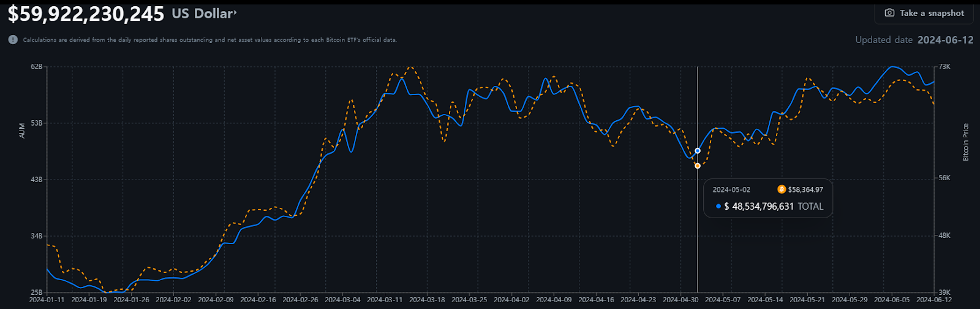Screen dimensions: 980x309
Task: Click the AUM axis title on the left
Action: 22,131
